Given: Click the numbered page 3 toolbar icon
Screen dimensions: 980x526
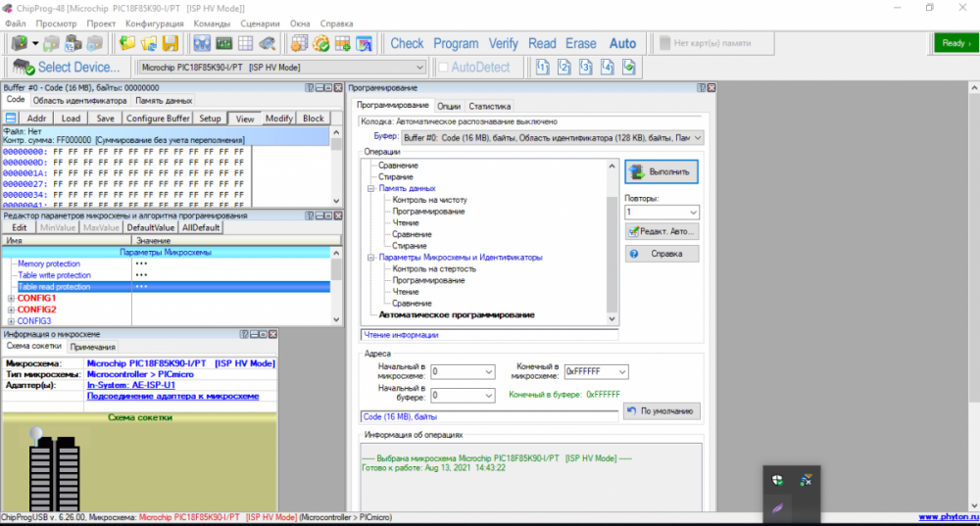Looking at the screenshot, I should 585,67.
